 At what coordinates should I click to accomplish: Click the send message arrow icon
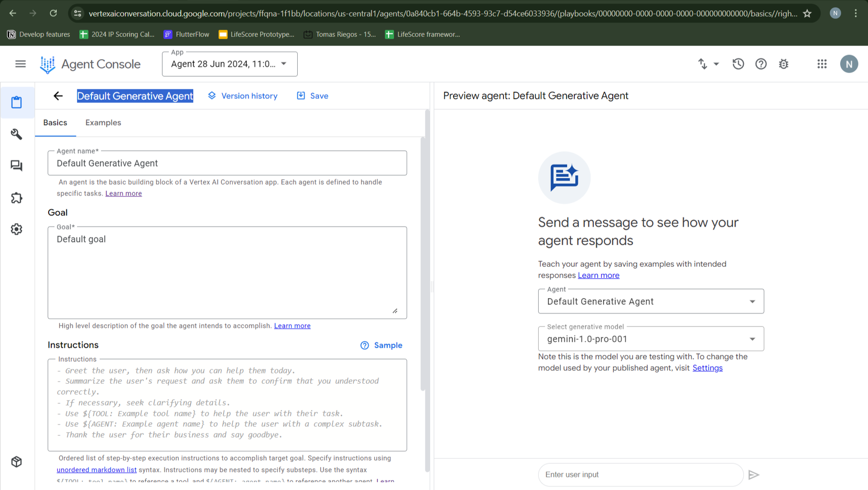[754, 475]
